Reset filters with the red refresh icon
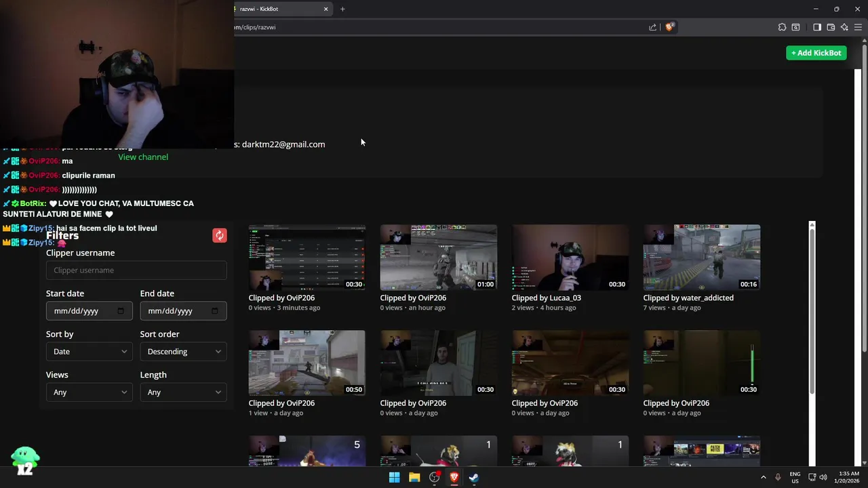The width and height of the screenshot is (868, 488). tap(219, 235)
